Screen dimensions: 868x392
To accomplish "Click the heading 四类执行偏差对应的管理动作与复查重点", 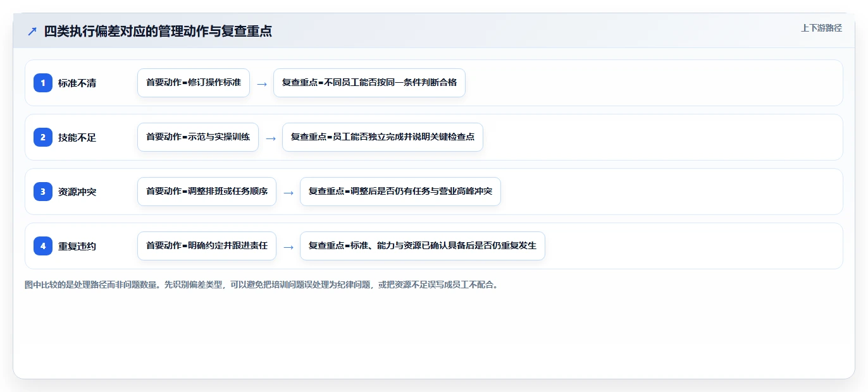I will (158, 31).
